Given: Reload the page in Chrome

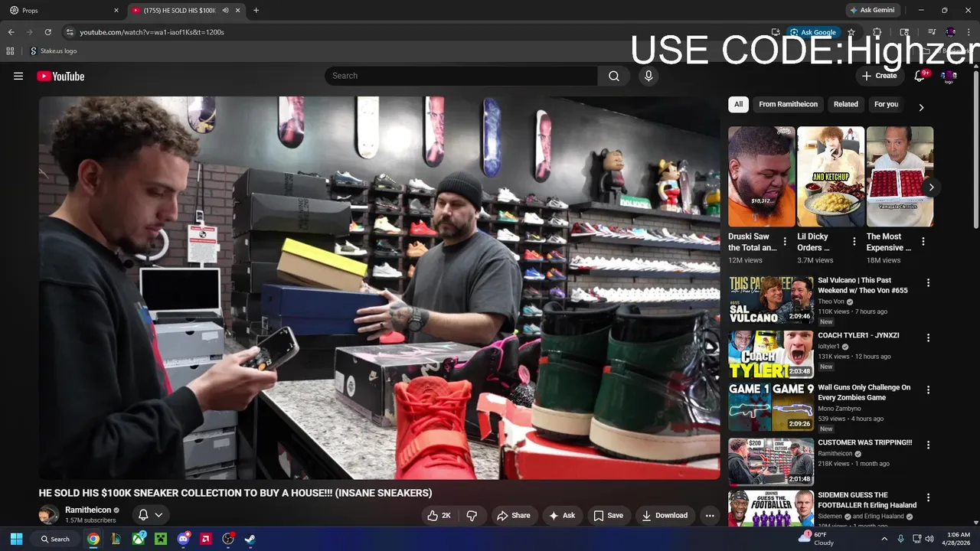Looking at the screenshot, I should point(47,32).
